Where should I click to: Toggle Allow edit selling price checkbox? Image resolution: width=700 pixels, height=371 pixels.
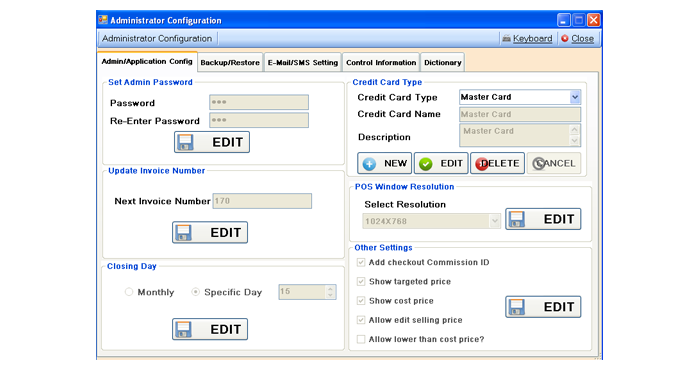pyautogui.click(x=361, y=320)
